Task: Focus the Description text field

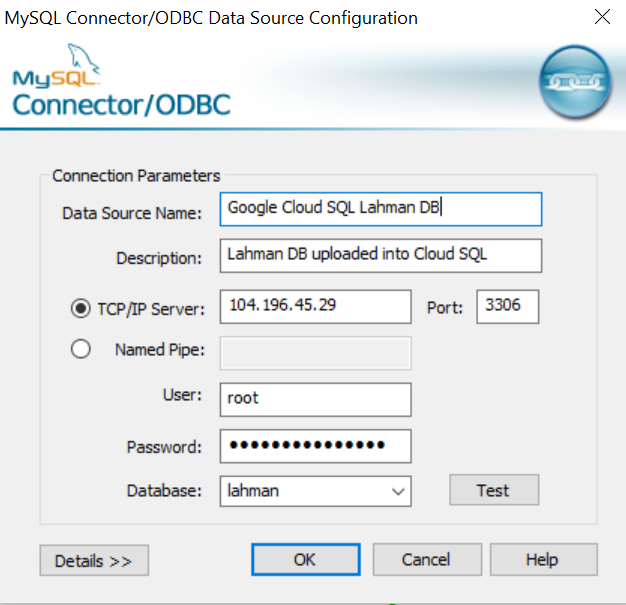Action: click(x=380, y=255)
